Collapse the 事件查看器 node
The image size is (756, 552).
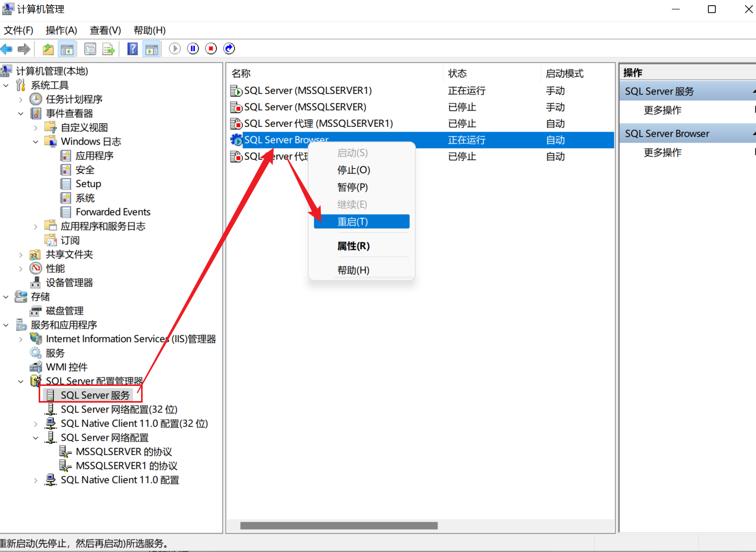point(21,113)
